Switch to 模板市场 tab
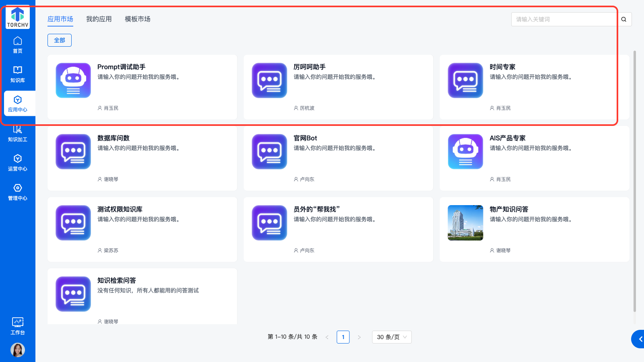Screen dimensions: 644x362 click(x=137, y=19)
